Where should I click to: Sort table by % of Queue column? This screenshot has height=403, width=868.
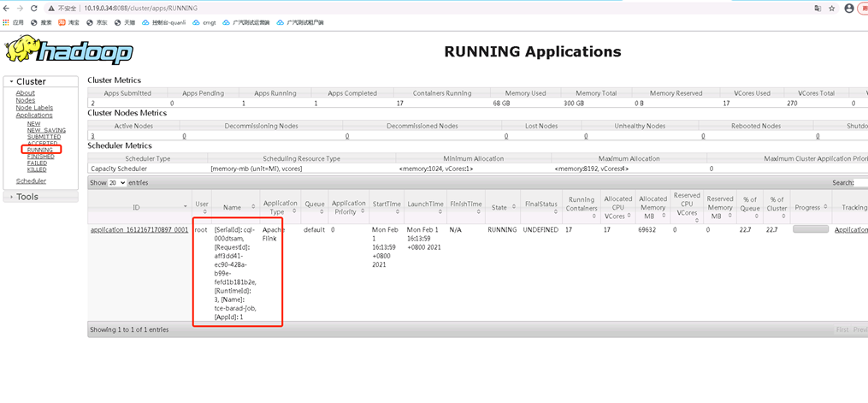(750, 207)
